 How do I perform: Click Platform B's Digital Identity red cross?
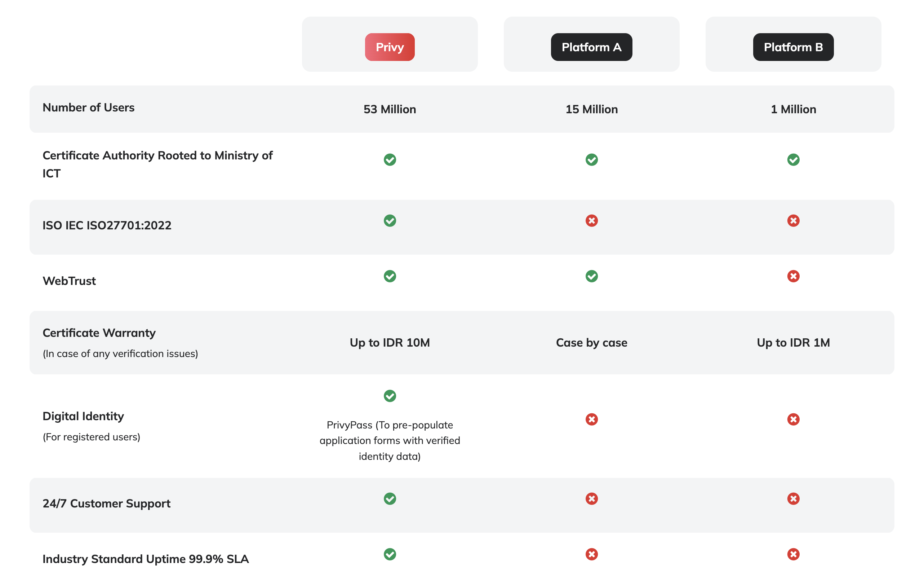coord(794,419)
